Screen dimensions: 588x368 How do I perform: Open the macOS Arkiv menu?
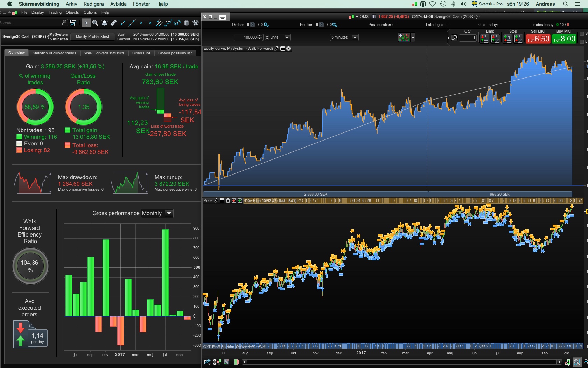pos(71,4)
